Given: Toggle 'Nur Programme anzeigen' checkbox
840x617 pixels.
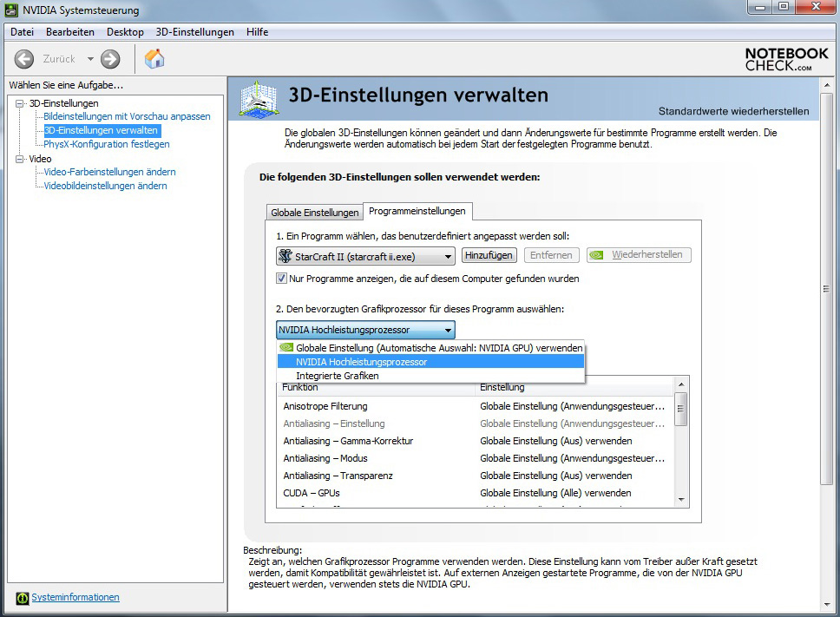Looking at the screenshot, I should tap(281, 279).
